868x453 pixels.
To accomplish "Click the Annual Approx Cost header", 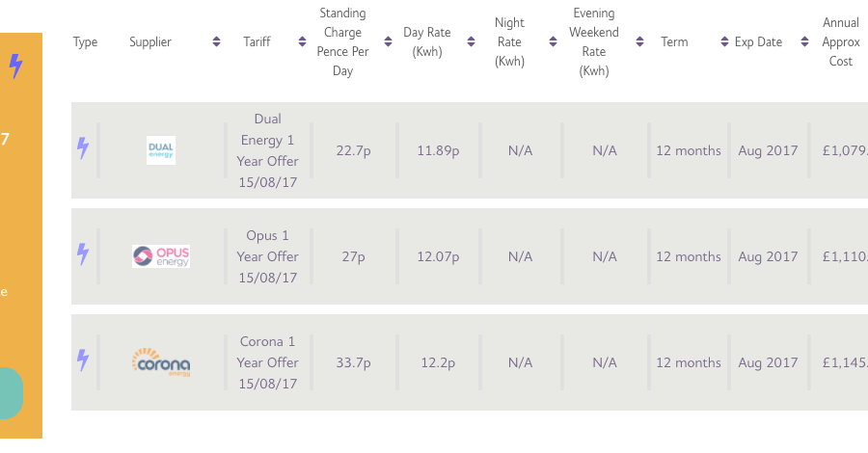I will point(841,42).
